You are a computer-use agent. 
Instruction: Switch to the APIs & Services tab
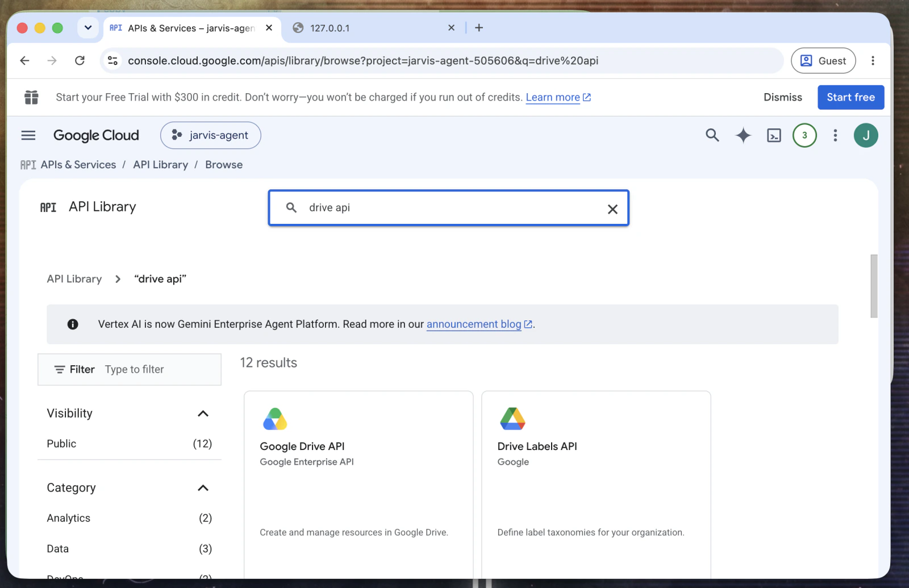click(x=192, y=28)
